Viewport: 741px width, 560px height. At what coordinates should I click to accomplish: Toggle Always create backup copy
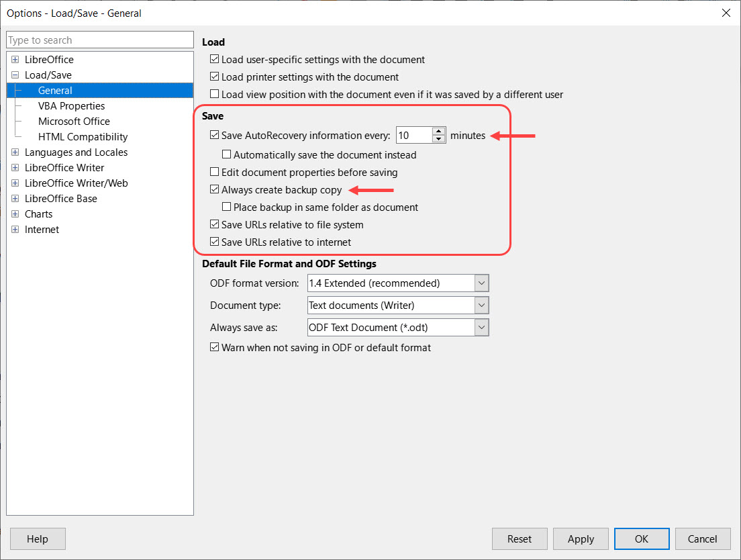click(215, 189)
